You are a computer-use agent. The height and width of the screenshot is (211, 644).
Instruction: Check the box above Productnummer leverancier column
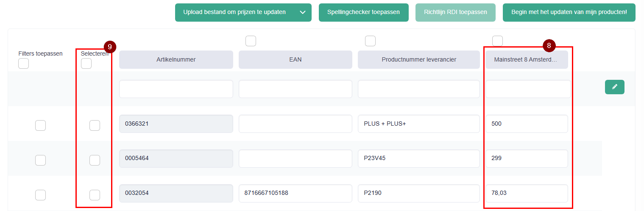[x=370, y=41]
